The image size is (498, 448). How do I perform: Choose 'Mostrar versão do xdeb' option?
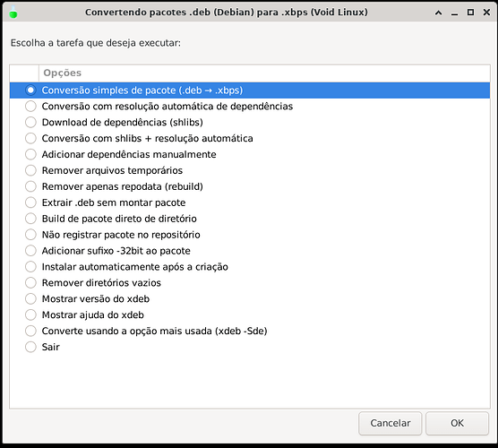[250, 298]
